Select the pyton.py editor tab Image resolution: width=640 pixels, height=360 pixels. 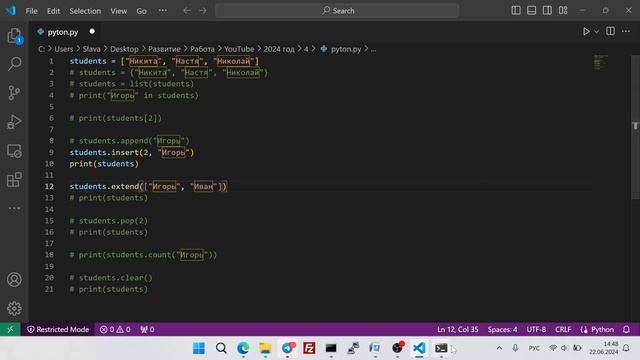pos(63,32)
